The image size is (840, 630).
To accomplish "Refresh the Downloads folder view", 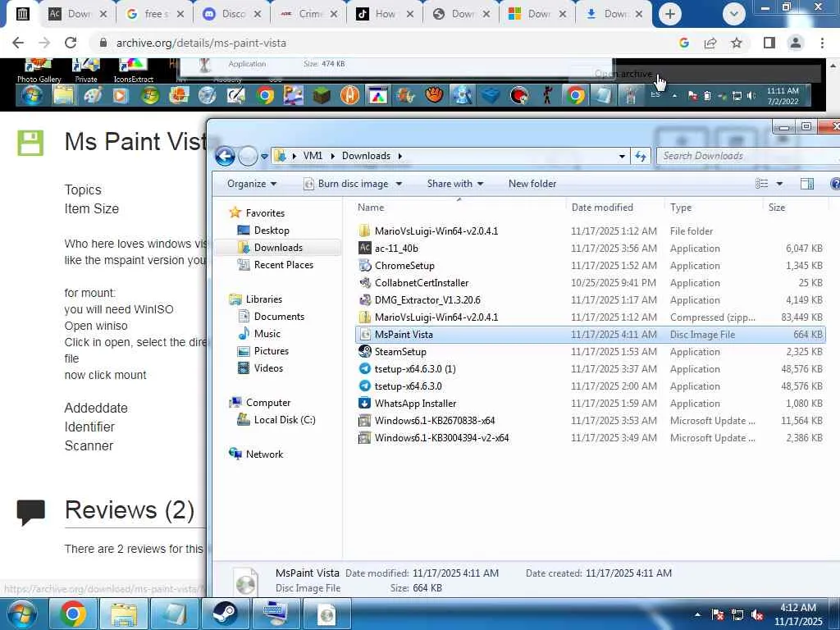I will click(640, 157).
